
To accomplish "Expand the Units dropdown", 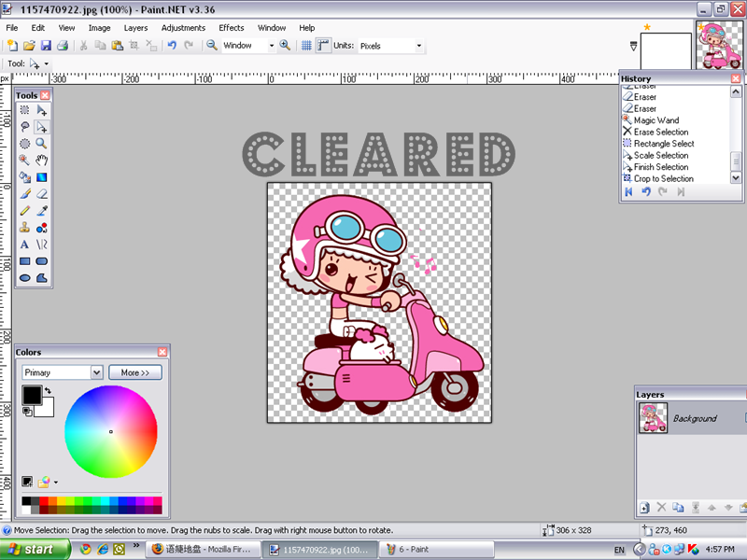I will tap(418, 46).
